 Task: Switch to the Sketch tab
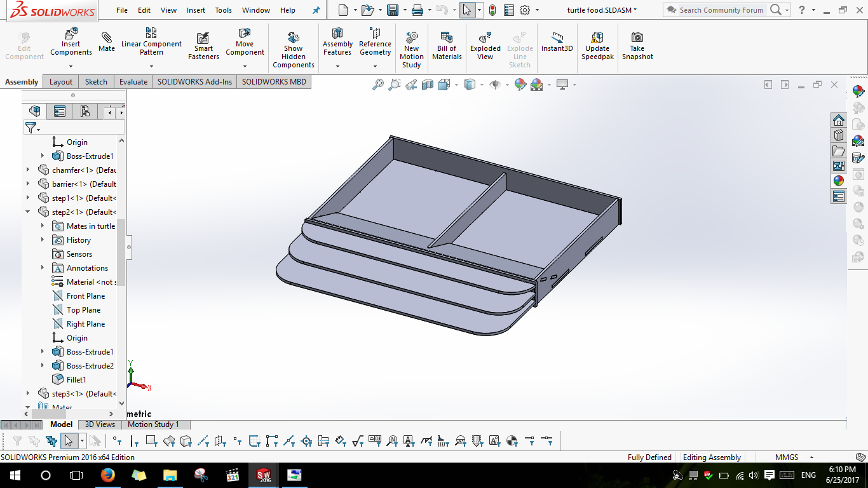[x=96, y=82]
